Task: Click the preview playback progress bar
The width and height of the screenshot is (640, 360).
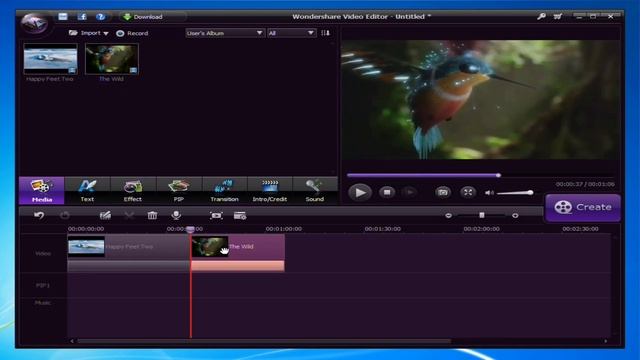Action: [x=480, y=175]
